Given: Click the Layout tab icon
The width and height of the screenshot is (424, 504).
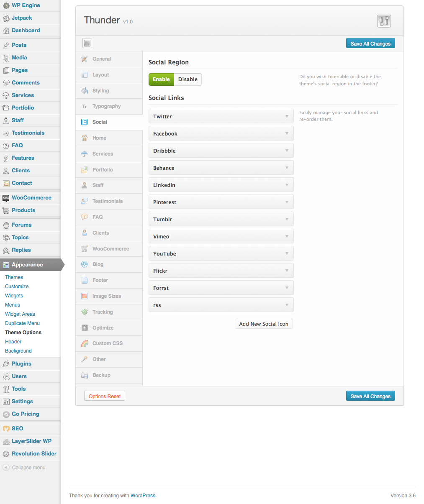Looking at the screenshot, I should [x=85, y=75].
